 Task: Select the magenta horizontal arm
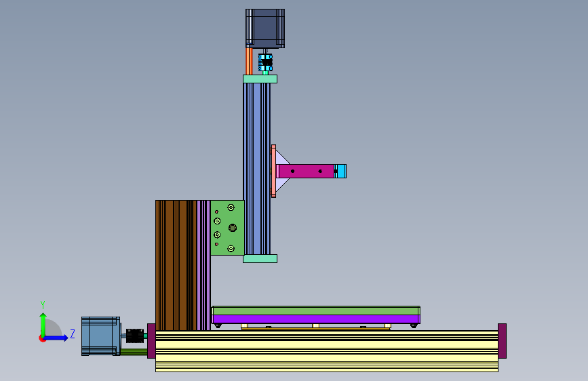coord(306,171)
